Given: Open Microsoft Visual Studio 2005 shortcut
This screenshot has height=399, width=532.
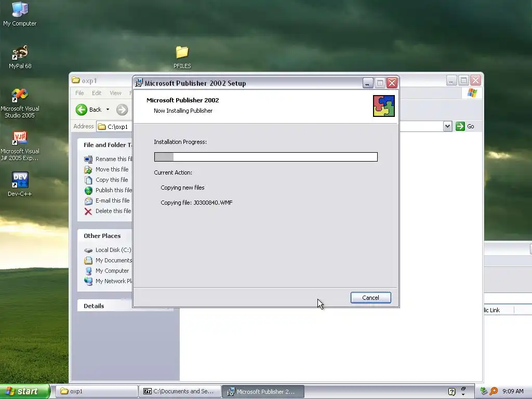Looking at the screenshot, I should 20,103.
